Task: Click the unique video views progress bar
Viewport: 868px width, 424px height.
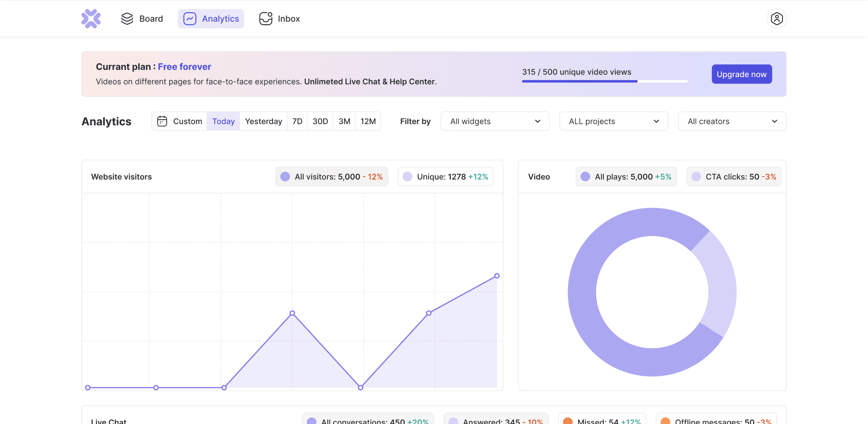Action: click(604, 81)
